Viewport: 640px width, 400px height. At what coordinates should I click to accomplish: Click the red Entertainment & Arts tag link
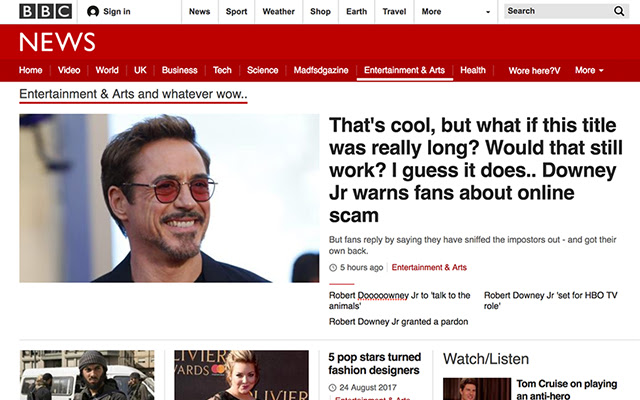click(x=429, y=267)
